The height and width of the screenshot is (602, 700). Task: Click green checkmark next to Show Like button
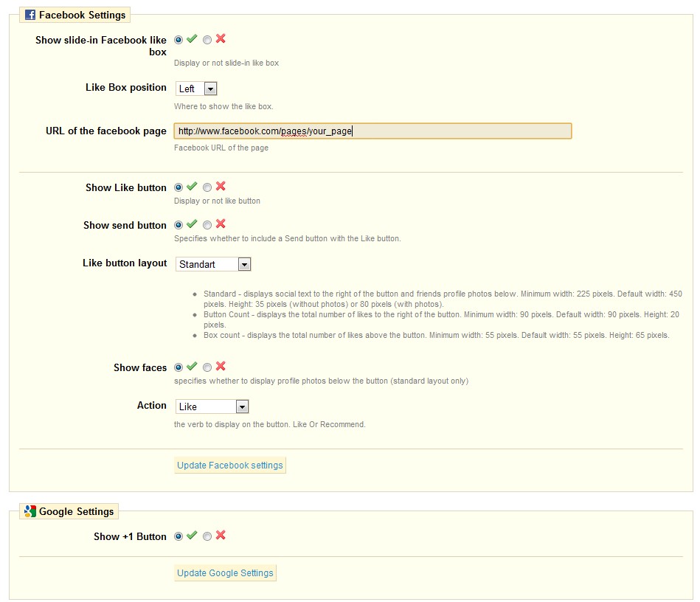coord(192,186)
